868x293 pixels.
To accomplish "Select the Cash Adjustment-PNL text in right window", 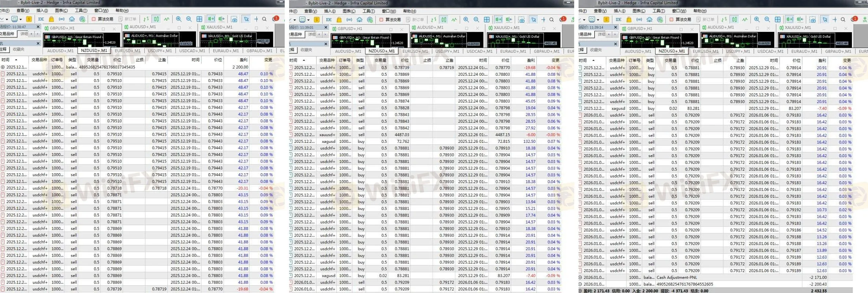I will click(676, 278).
